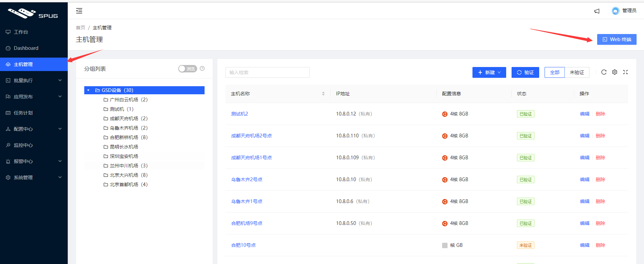Viewport: 644px width, 264px height.
Task: Click Ubuntu icon in 测试机2 row
Action: [445, 114]
